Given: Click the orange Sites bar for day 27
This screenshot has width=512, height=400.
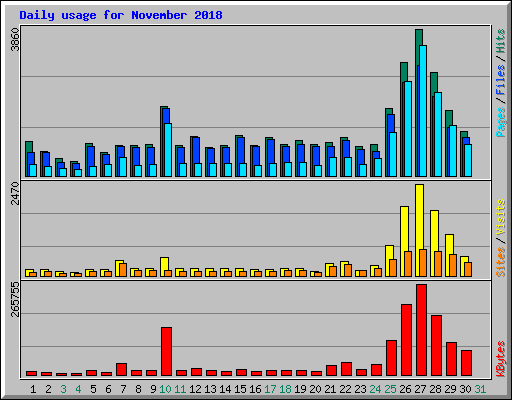Looking at the screenshot, I should [x=423, y=263].
